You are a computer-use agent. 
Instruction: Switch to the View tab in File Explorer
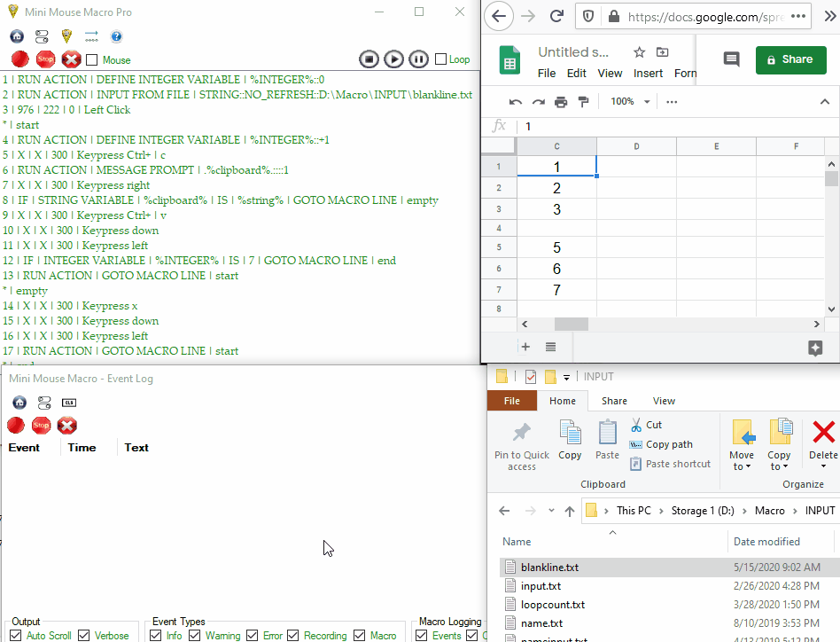664,401
